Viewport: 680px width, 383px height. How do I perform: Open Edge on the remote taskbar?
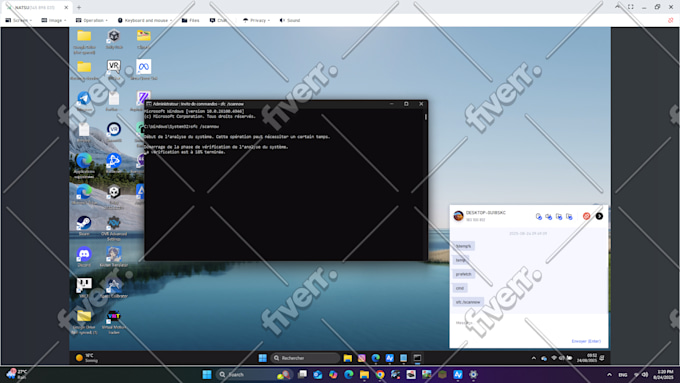376,358
